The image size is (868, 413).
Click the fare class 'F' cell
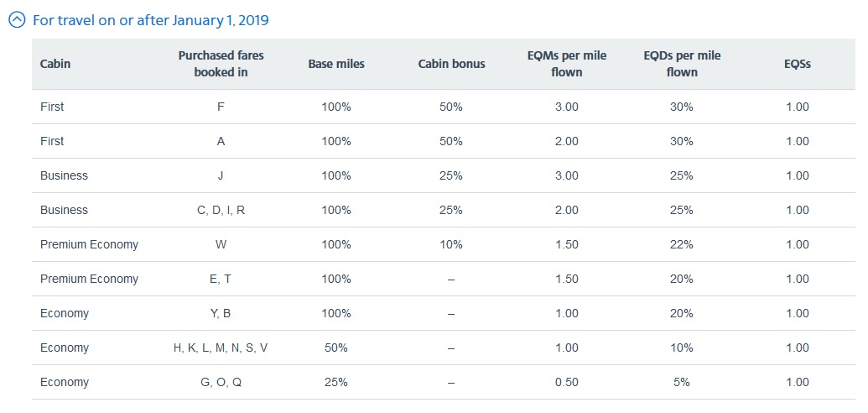click(221, 107)
